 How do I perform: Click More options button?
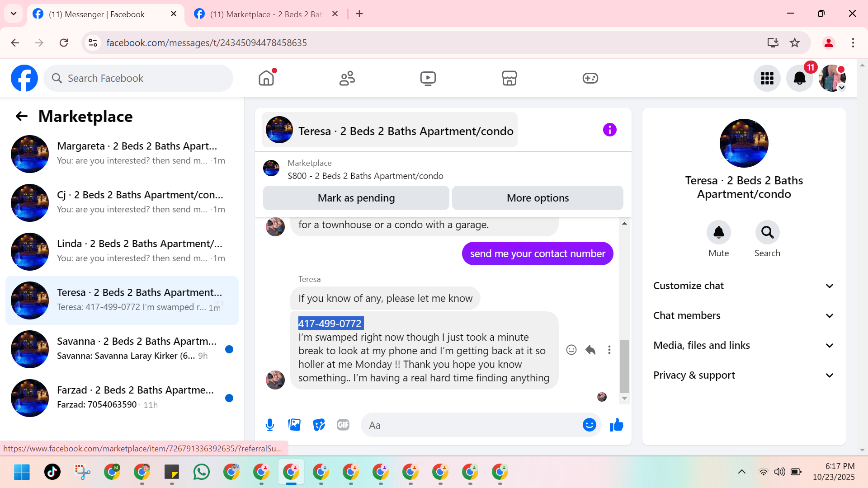[538, 198]
